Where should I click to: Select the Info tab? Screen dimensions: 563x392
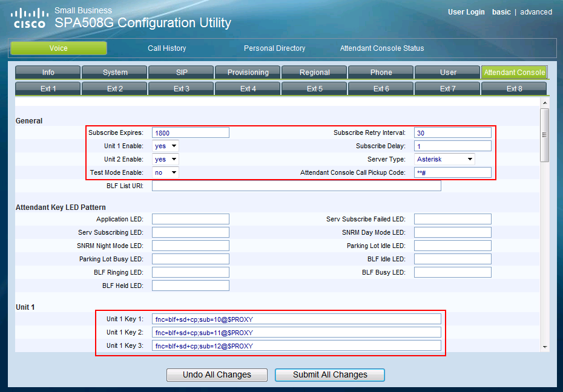(x=48, y=72)
